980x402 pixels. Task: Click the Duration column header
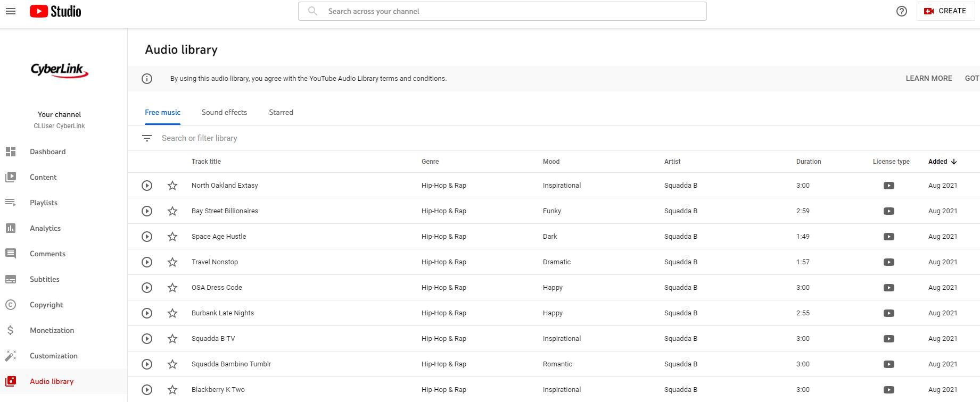[809, 162]
